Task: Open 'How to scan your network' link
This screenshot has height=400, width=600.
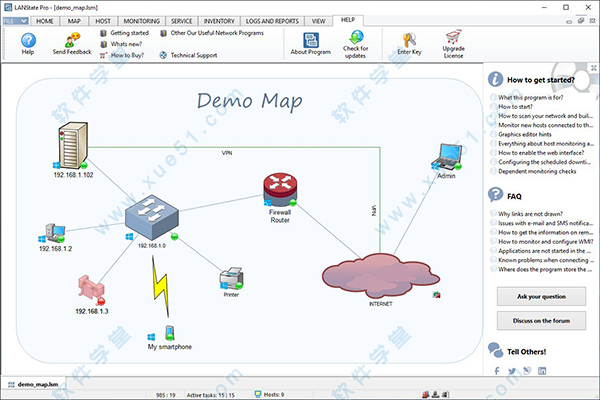Action: 545,116
